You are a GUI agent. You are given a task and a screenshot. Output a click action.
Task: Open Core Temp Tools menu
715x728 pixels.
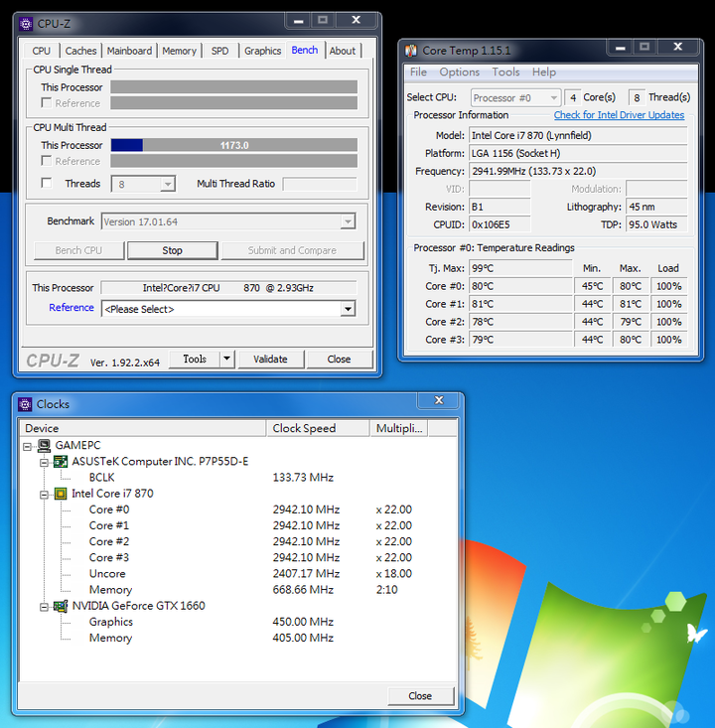(x=505, y=72)
